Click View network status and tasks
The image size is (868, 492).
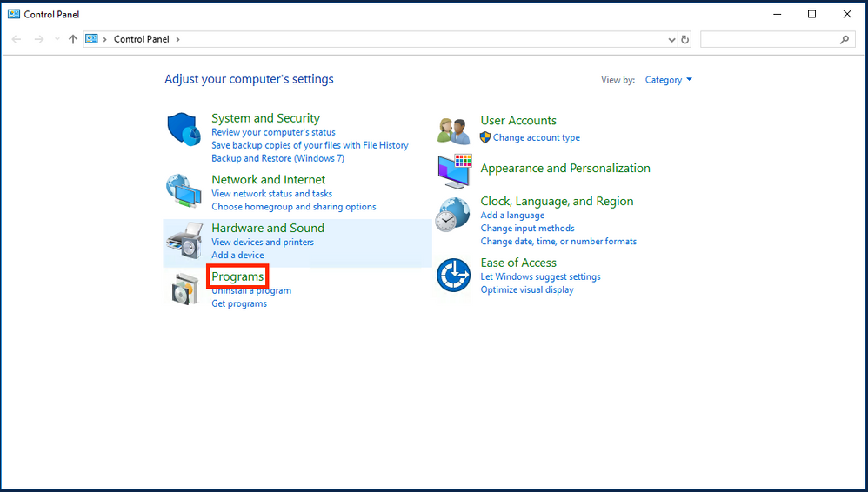[x=272, y=194]
